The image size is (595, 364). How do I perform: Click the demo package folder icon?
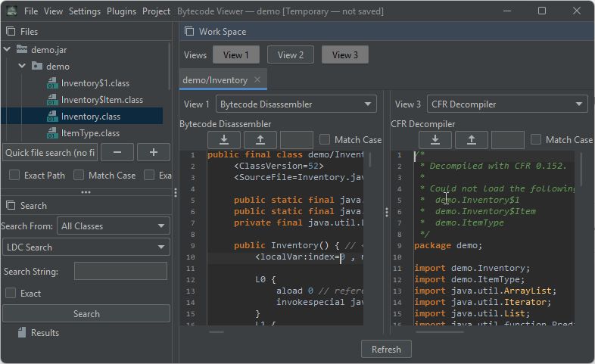(x=37, y=66)
